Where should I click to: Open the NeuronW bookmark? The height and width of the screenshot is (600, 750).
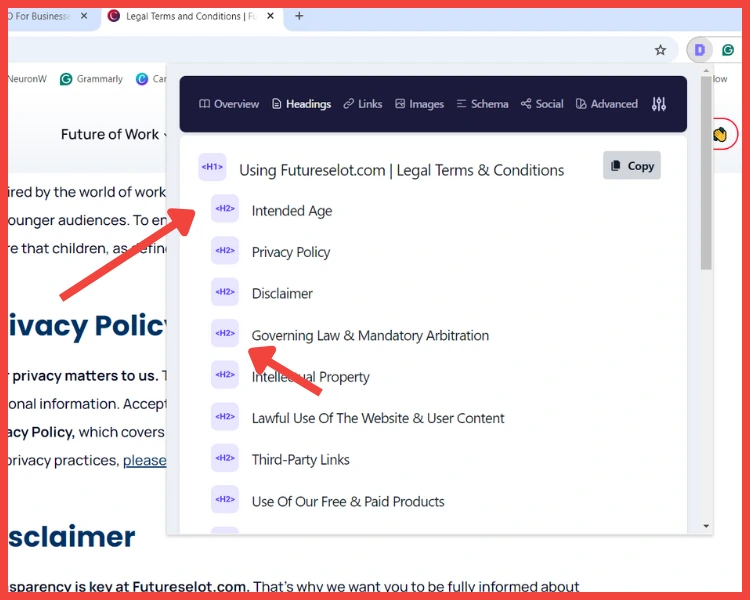[27, 79]
